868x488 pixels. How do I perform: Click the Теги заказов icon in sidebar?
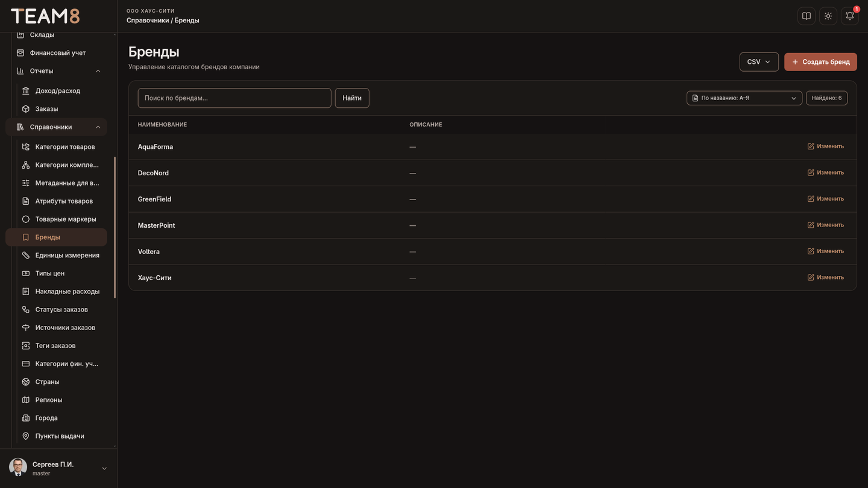point(26,346)
